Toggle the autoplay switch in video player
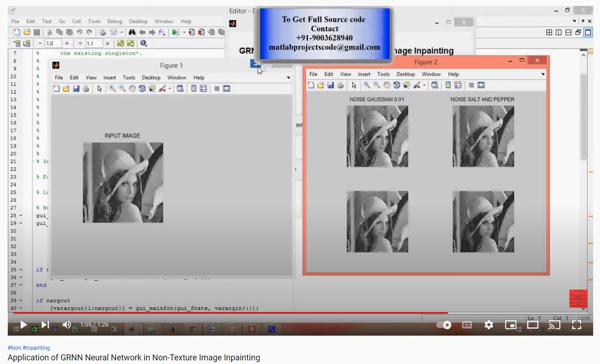This screenshot has height=364, width=600. 444,325
